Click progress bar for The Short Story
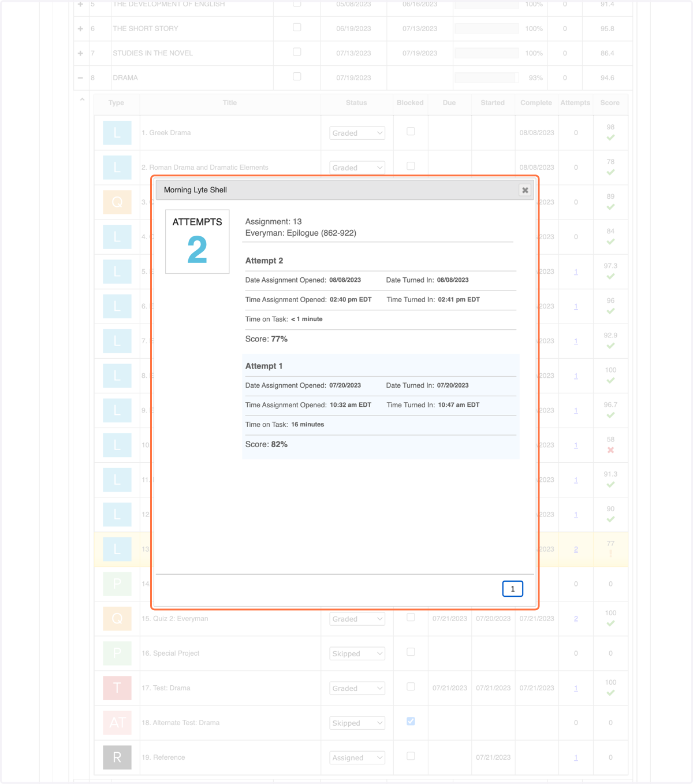 (x=486, y=28)
